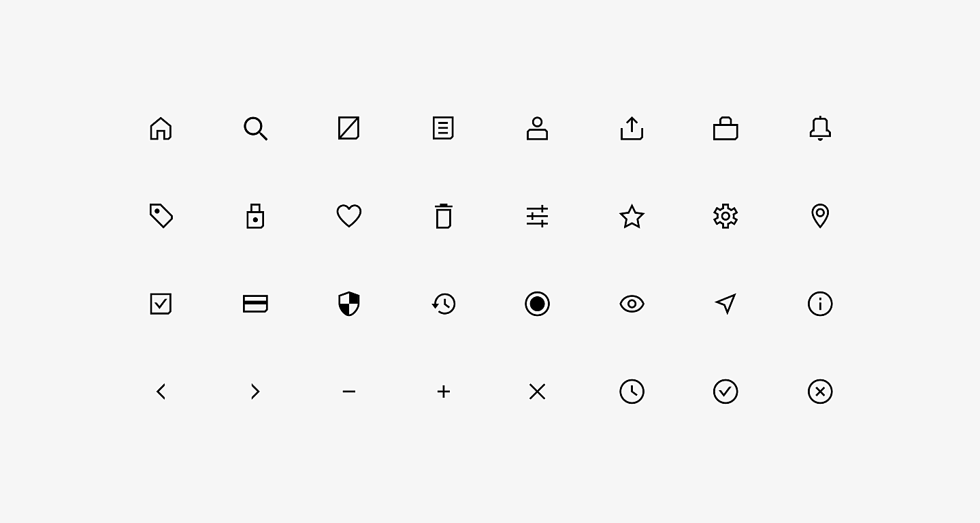Click the price tag icon
Screen dimensions: 980x523
pyautogui.click(x=161, y=216)
